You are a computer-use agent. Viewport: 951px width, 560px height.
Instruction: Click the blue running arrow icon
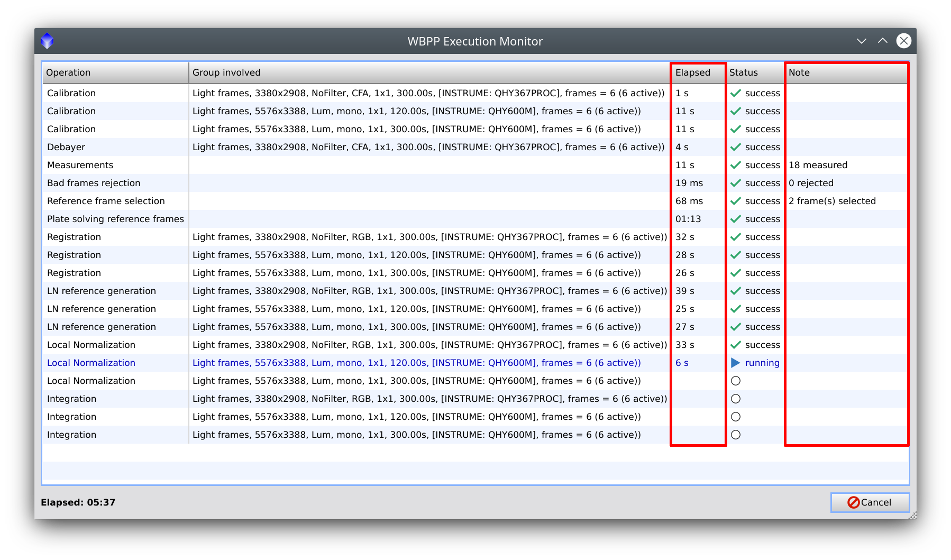click(736, 363)
